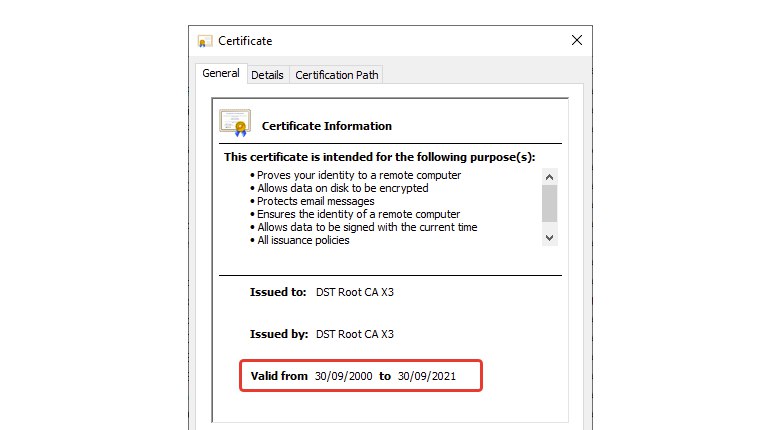
Task: Click the purposes list scrollbar thumb
Action: coord(549,202)
